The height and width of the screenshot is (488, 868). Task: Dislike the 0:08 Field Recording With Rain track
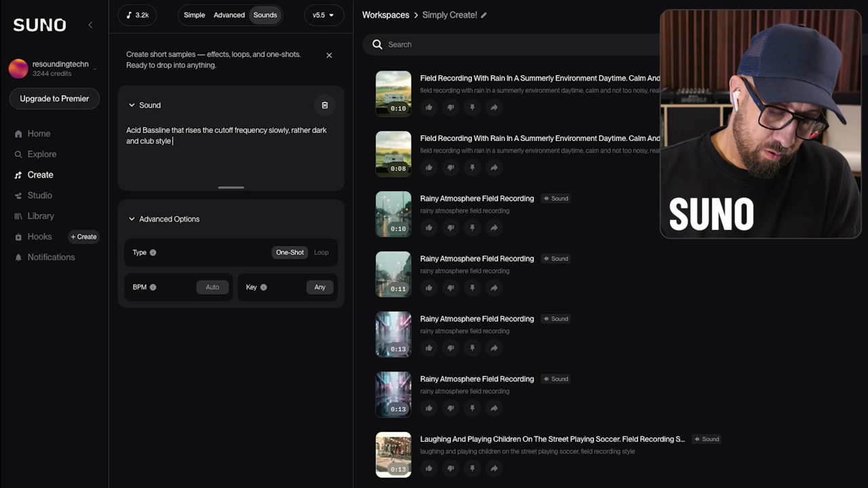coord(450,167)
